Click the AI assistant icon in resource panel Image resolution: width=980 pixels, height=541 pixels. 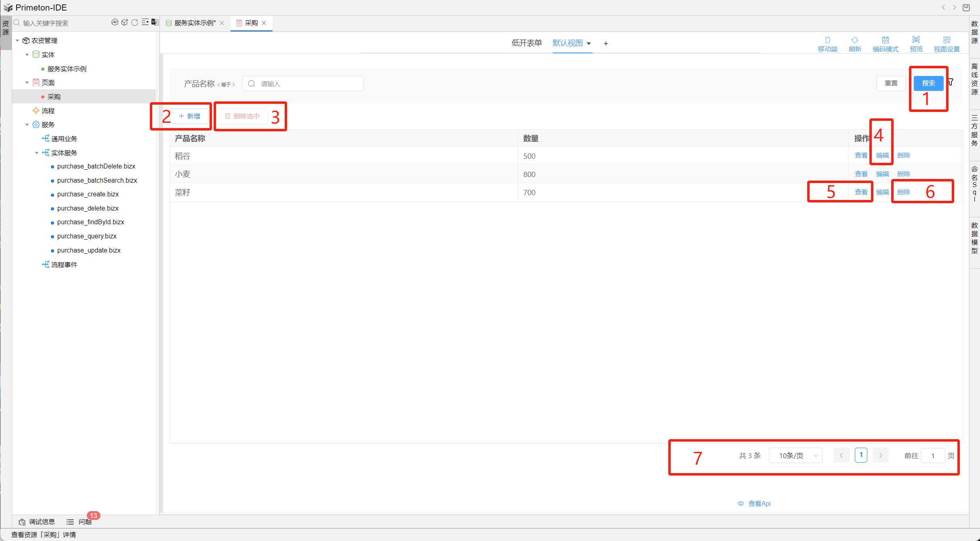115,22
